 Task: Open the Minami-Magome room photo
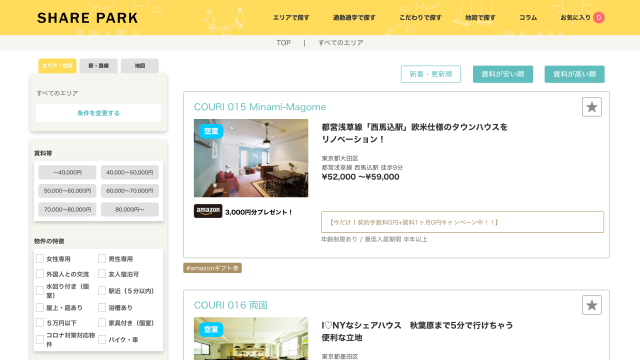coord(251,158)
